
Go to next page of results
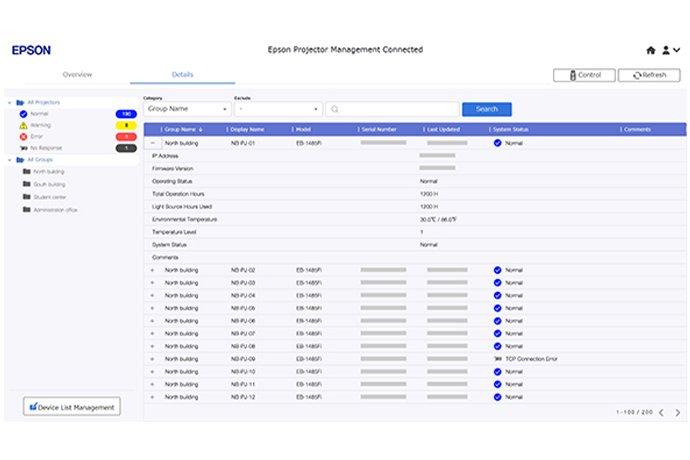point(677,412)
